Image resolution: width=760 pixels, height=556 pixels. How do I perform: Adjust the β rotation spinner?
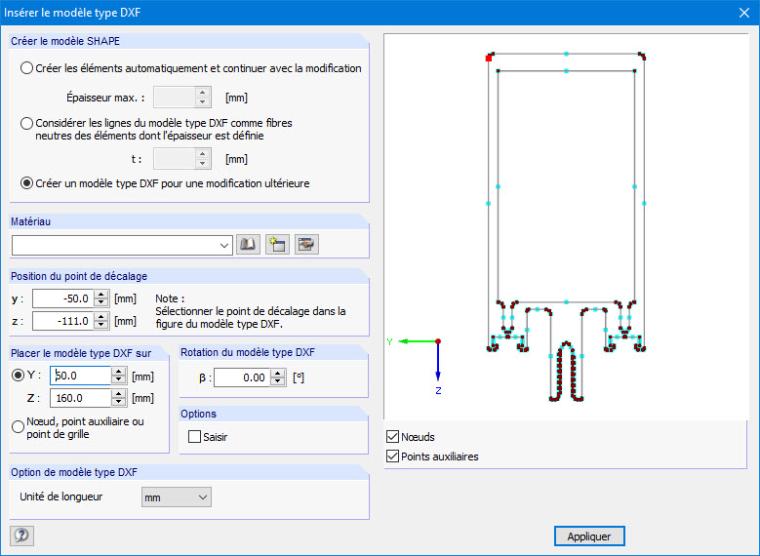[x=278, y=378]
